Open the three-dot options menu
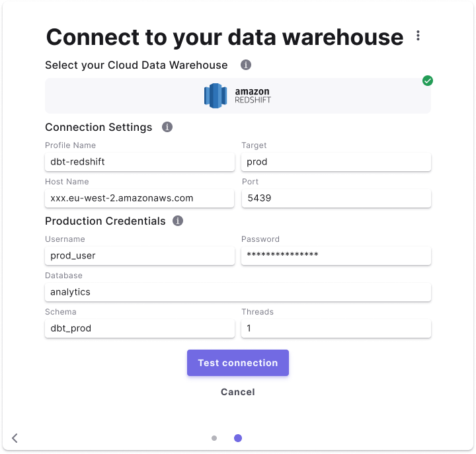 click(418, 36)
